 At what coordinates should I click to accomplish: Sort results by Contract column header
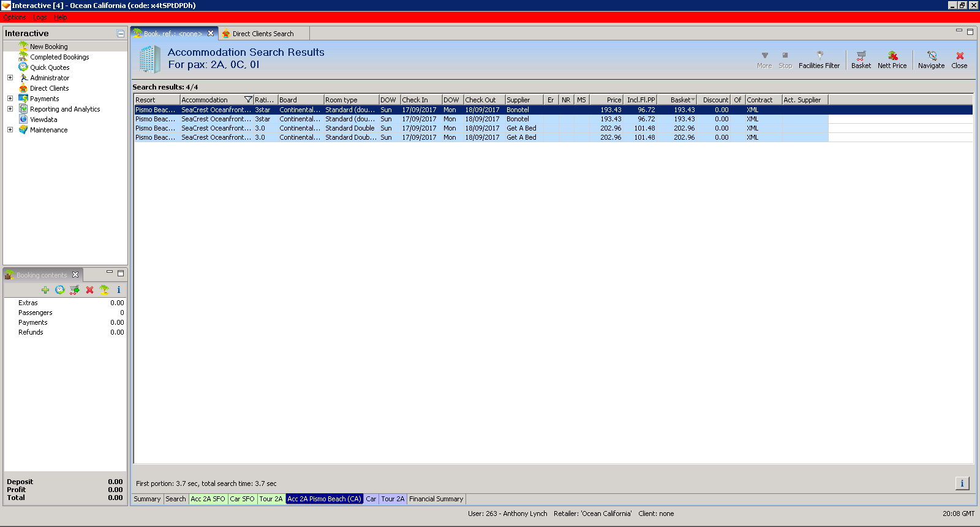pos(764,100)
